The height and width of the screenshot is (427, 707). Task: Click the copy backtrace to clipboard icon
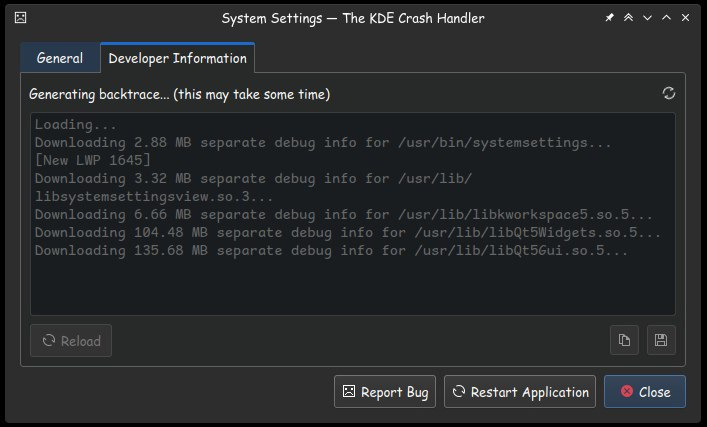[x=624, y=340]
